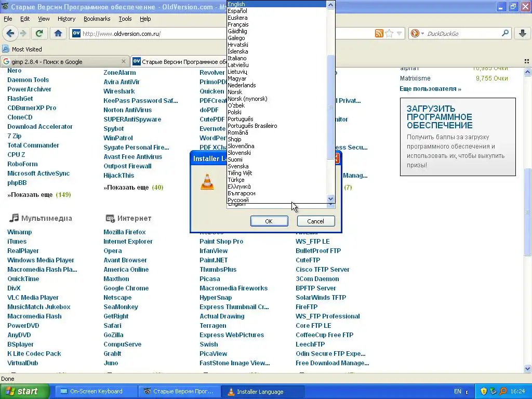Confirm with OK in Installer Language dialog
532x399 pixels.
pyautogui.click(x=269, y=221)
